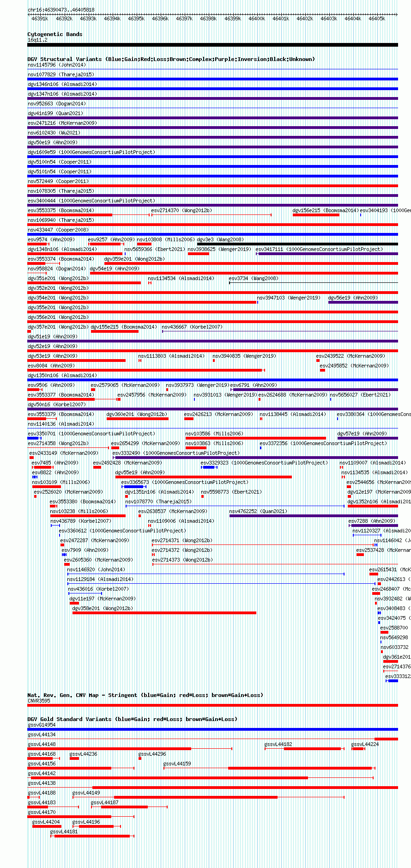Image resolution: width=411 pixels, height=868 pixels.
Task: Select gold standard variant gssvL44296
Action: [x=152, y=754]
